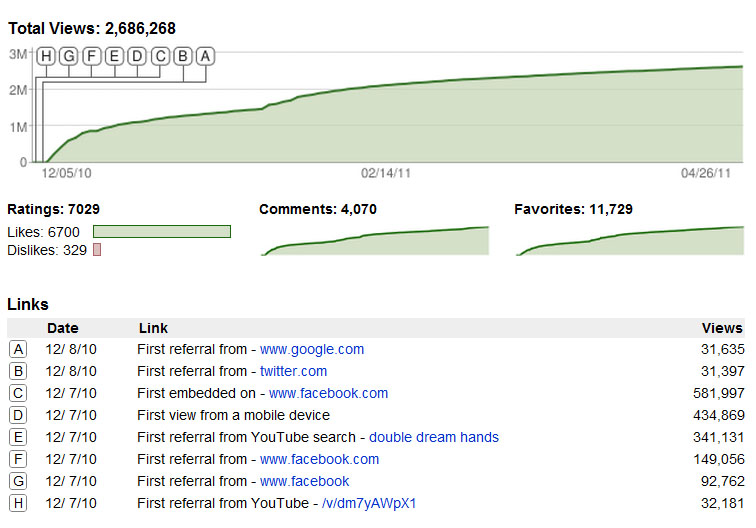Click chart marker G on the graph
756x528 pixels.
point(68,56)
